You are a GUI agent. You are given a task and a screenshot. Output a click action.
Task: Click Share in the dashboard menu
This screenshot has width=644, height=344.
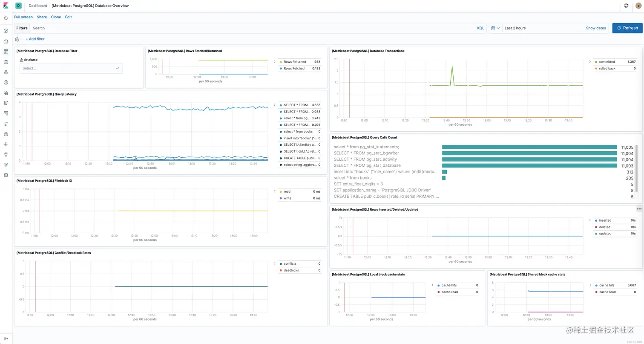coord(42,17)
